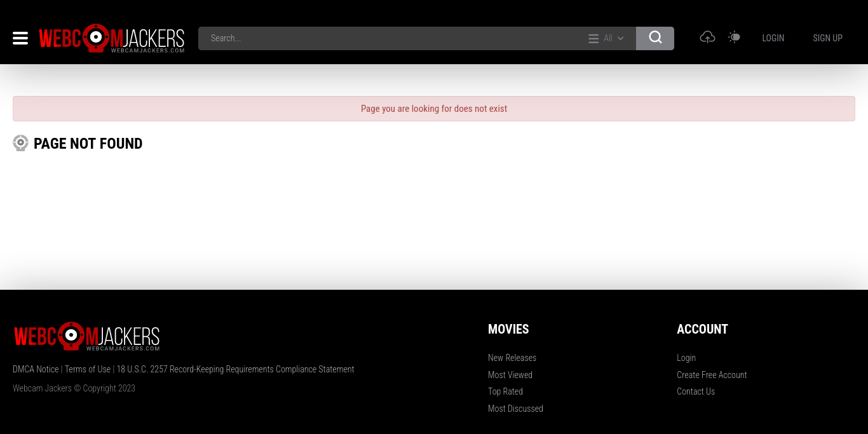Open the Sign Up page
868x434 pixels.
(827, 38)
